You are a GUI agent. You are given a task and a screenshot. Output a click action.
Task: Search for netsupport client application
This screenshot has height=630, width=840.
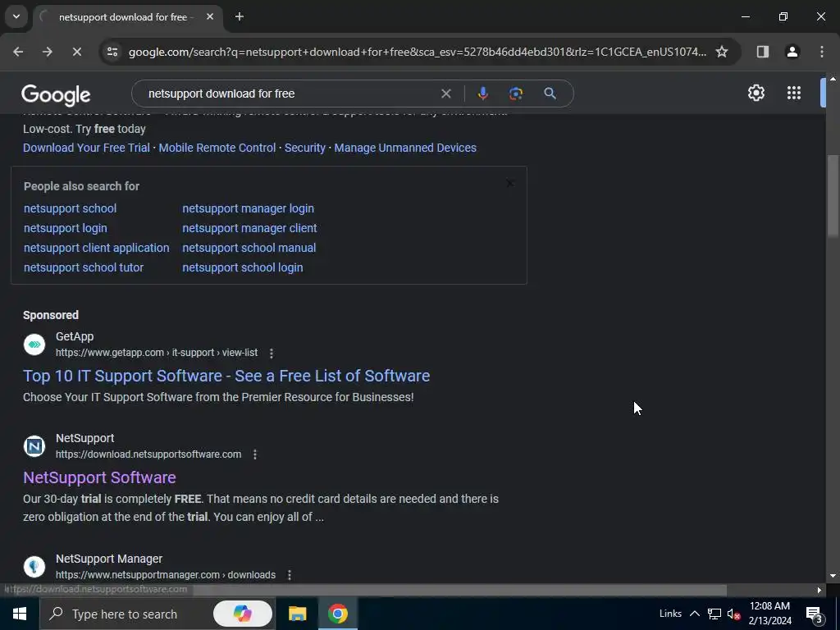pos(97,248)
